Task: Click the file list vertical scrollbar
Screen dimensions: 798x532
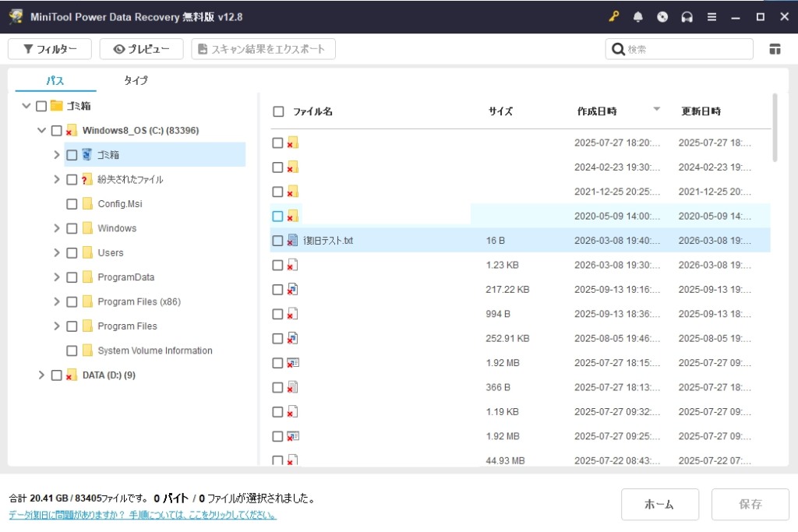Action: 775,129
